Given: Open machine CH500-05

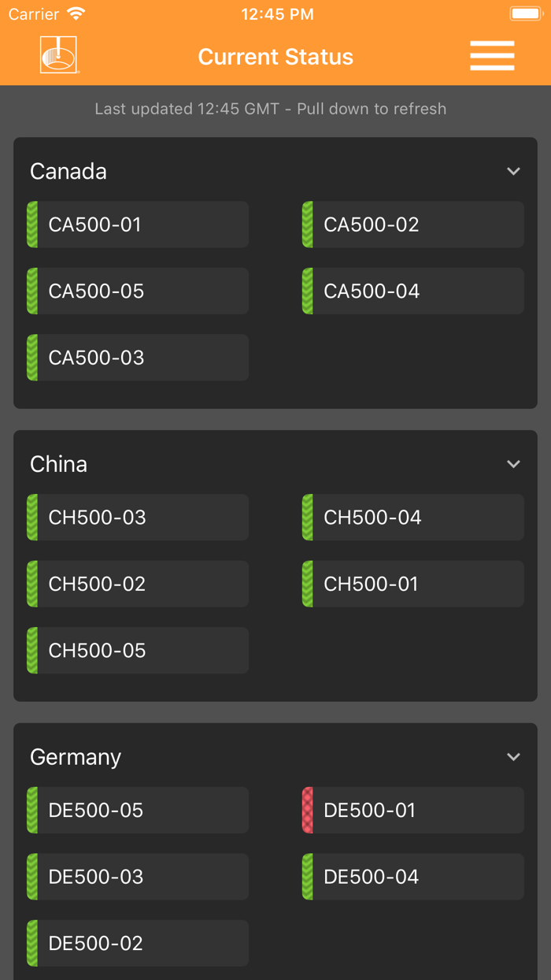Looking at the screenshot, I should [138, 651].
